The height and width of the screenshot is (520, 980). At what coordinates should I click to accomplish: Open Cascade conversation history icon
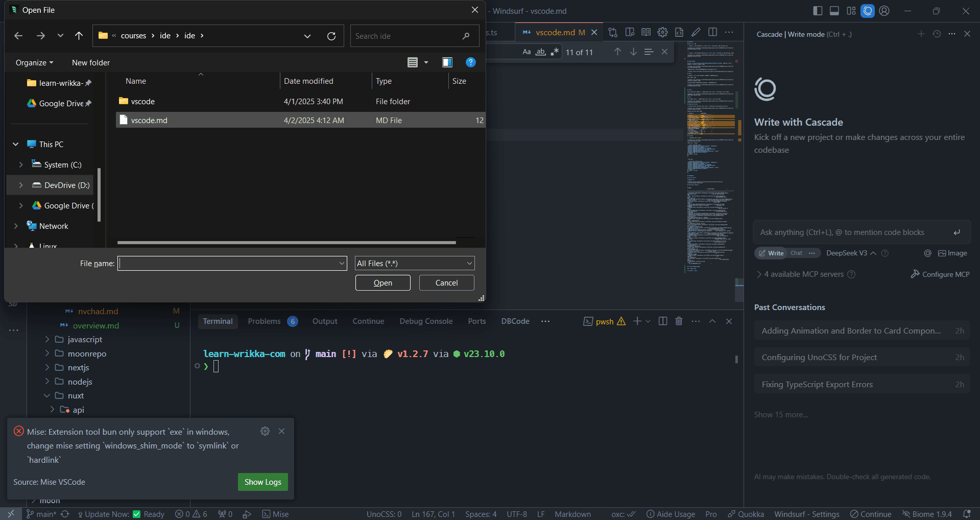point(937,34)
